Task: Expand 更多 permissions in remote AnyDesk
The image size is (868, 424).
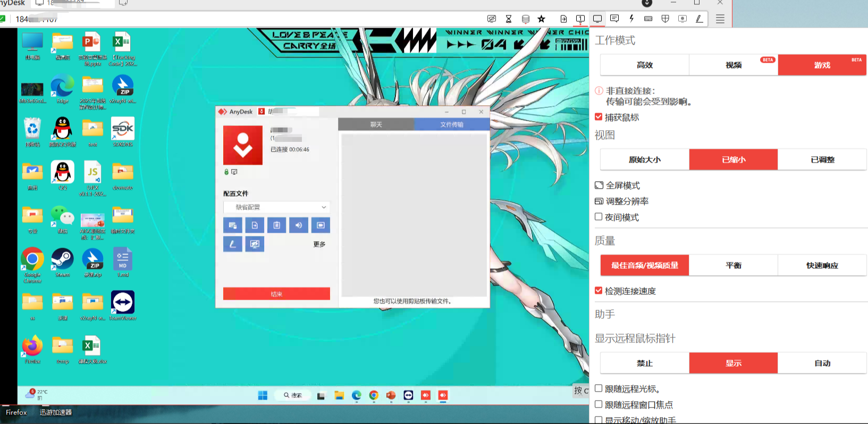Action: (x=319, y=244)
